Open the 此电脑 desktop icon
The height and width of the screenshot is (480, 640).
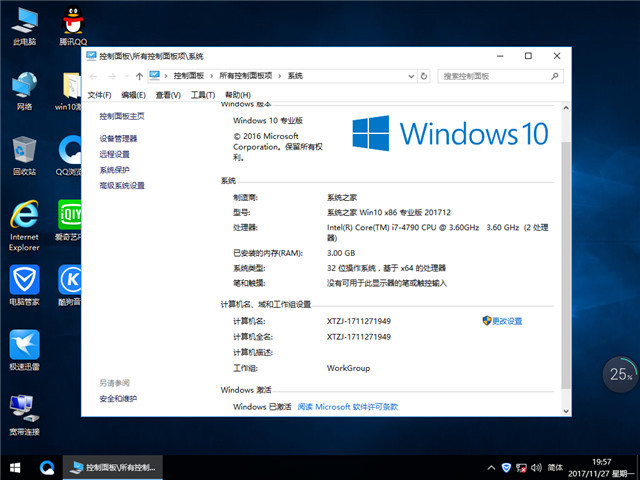[x=24, y=27]
